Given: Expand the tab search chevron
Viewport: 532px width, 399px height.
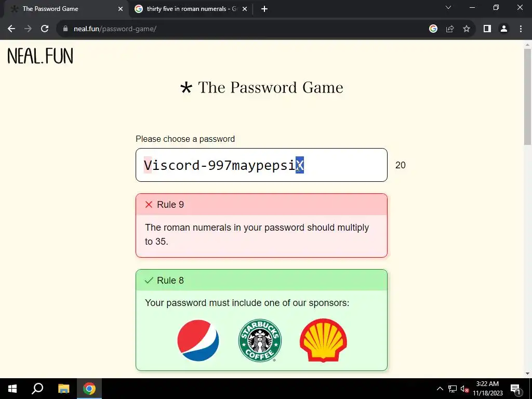Looking at the screenshot, I should click(448, 7).
